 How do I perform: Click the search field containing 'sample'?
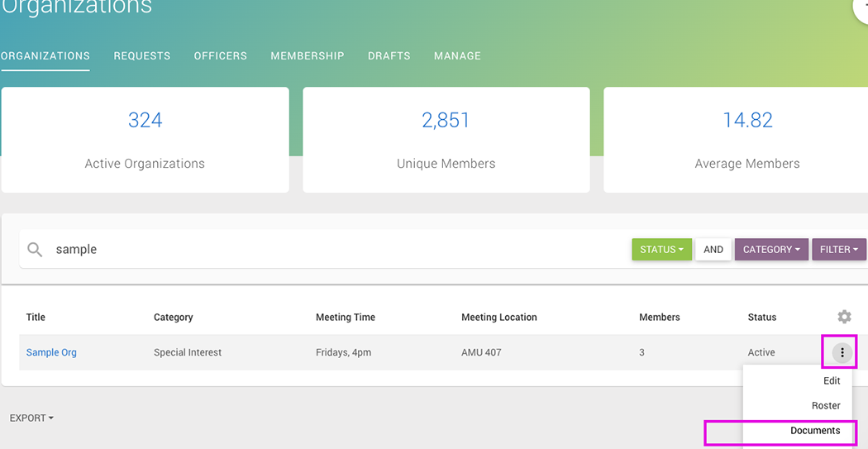click(331, 250)
